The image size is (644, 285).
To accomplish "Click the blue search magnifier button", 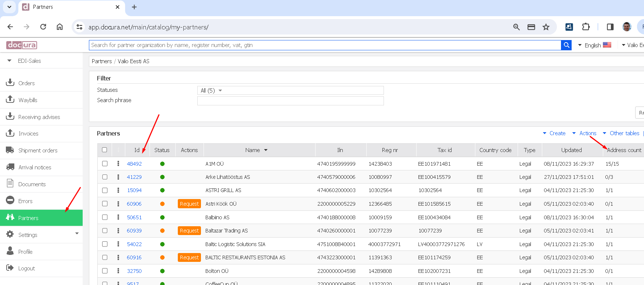I will pyautogui.click(x=566, y=45).
